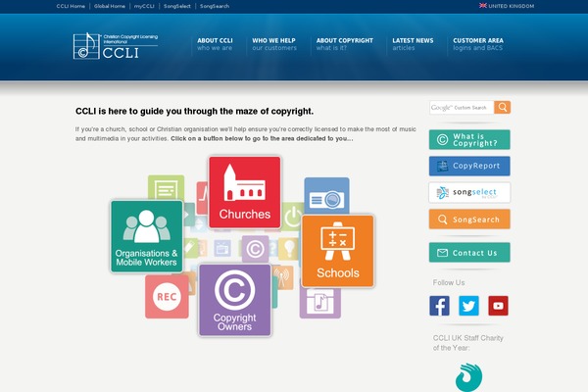
Task: Open the Global Home link
Action: coord(110,6)
